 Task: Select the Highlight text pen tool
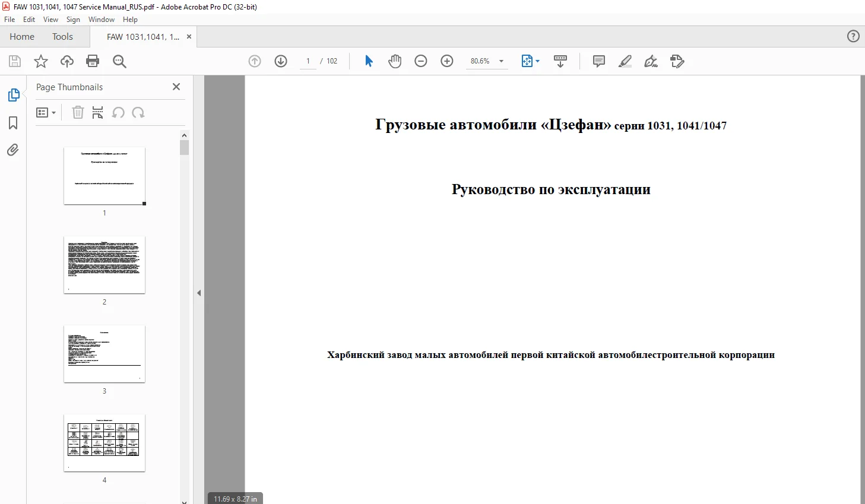[x=625, y=61]
